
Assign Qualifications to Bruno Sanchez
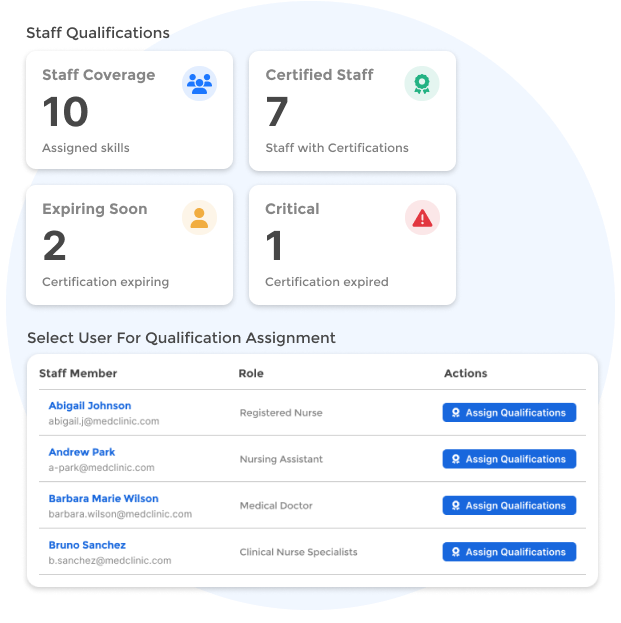pyautogui.click(x=509, y=552)
